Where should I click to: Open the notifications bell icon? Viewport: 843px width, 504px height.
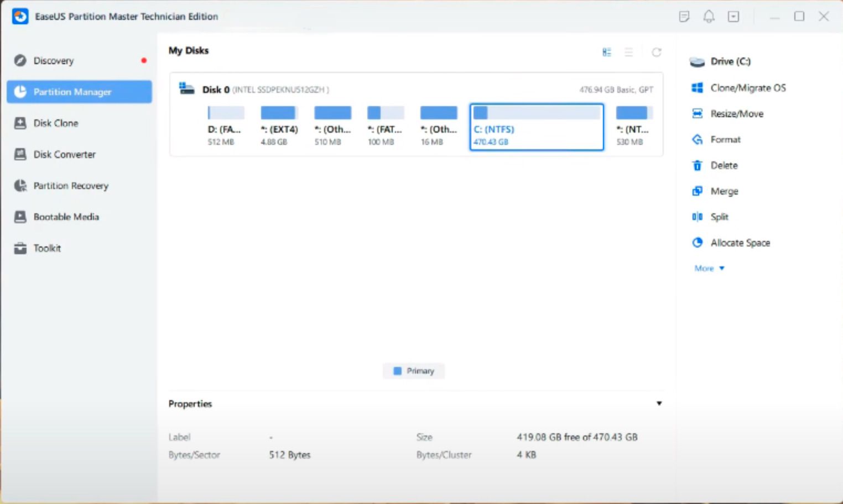pyautogui.click(x=709, y=17)
